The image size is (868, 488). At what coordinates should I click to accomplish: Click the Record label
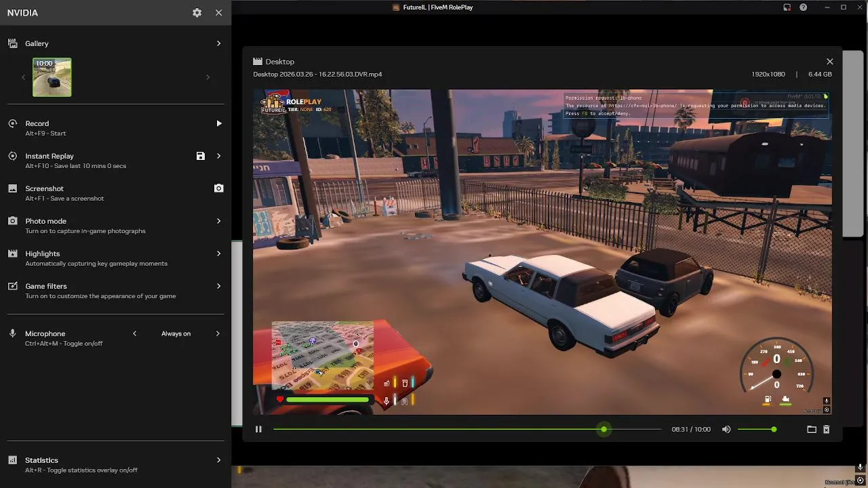pos(37,123)
